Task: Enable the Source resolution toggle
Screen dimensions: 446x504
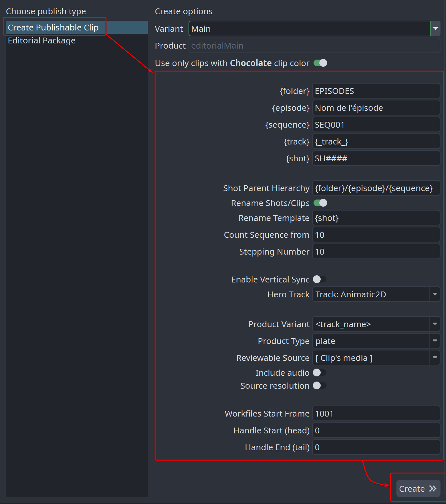Action: (319, 386)
